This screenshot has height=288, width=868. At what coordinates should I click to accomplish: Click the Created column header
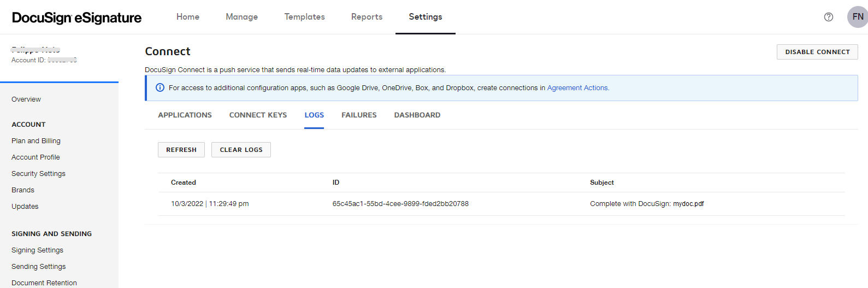pos(184,183)
